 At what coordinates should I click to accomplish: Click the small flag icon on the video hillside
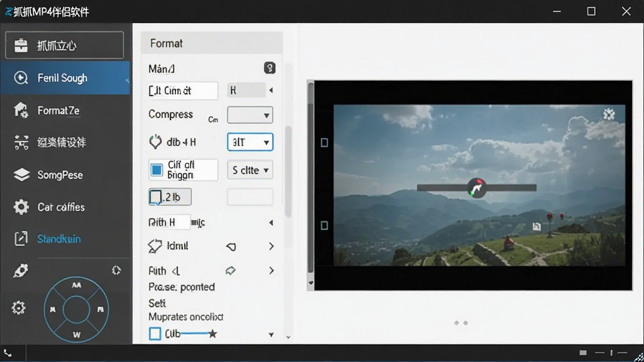[536, 226]
